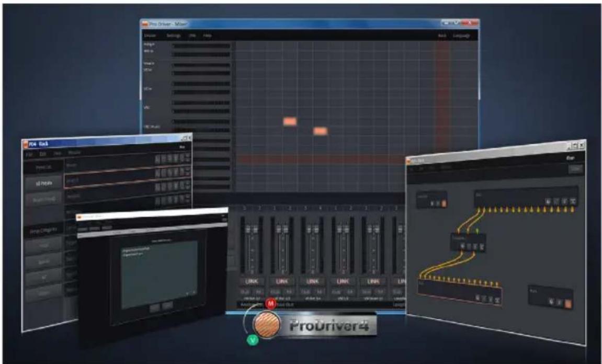602x364 pixels.
Task: Toggle the lower orange routing cell in the matrix
Action: coord(320,131)
